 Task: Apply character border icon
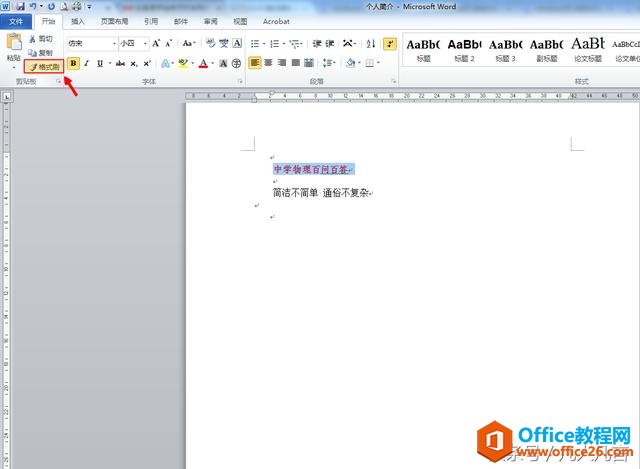(x=237, y=43)
